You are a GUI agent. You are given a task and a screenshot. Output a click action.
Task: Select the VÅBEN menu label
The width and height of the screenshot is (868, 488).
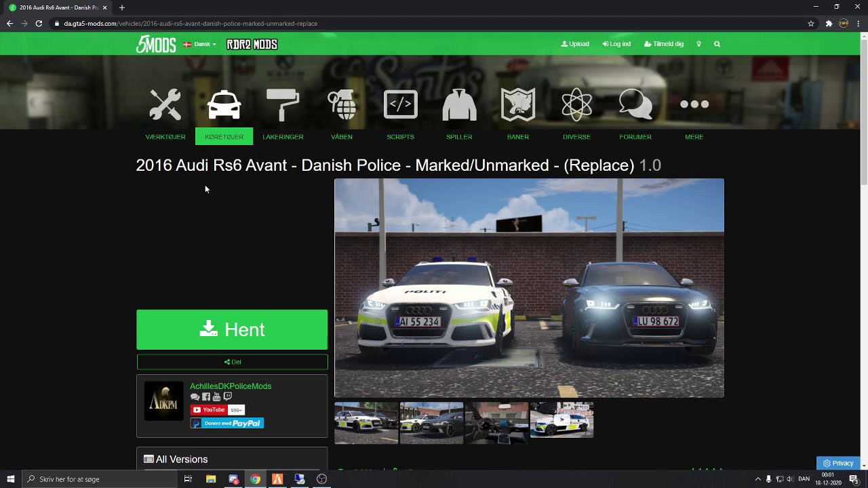coord(342,137)
